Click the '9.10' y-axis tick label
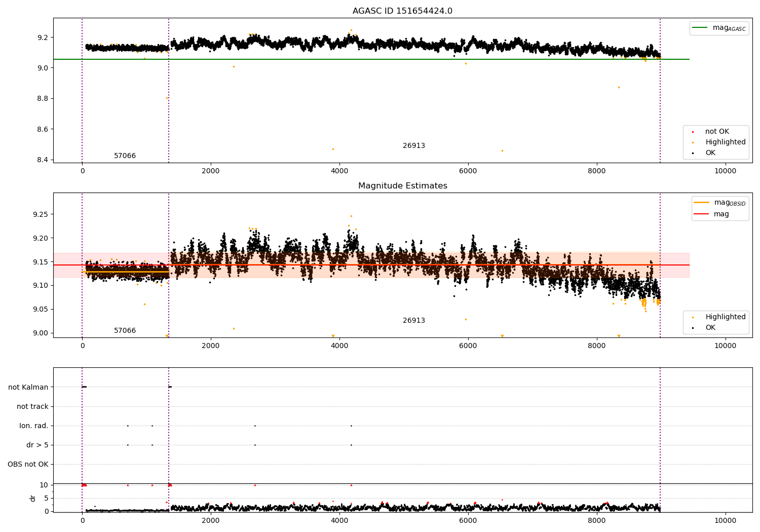Image resolution: width=760 pixels, height=532 pixels. point(41,286)
